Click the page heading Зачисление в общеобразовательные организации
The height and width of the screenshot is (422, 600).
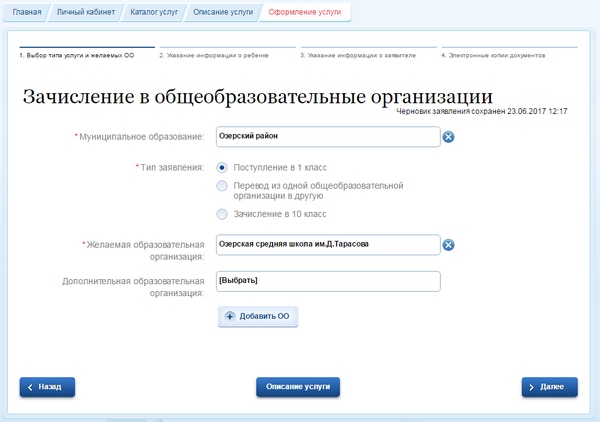pos(258,96)
